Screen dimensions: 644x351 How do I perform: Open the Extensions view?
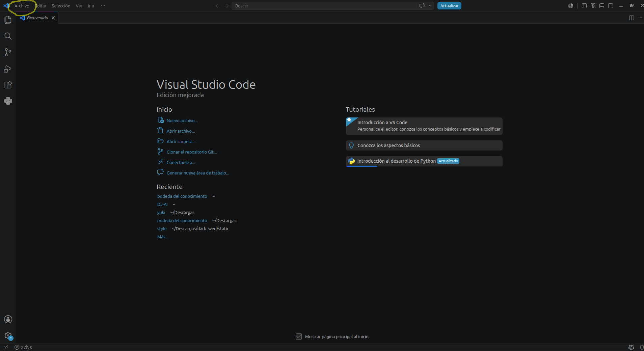8,85
